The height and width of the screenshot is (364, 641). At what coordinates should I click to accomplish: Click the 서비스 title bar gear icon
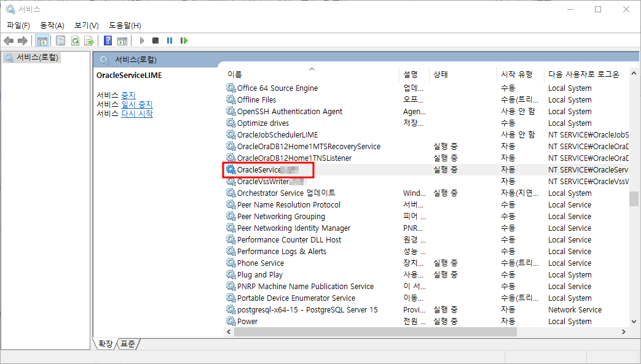[10, 9]
